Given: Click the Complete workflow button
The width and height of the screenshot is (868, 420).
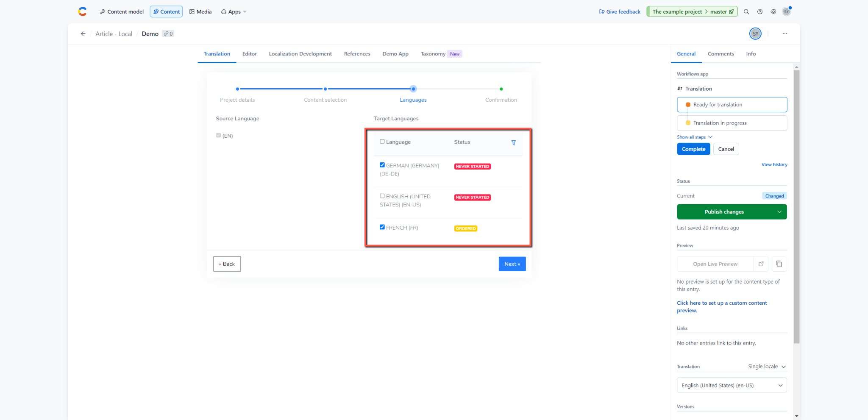Looking at the screenshot, I should point(693,149).
